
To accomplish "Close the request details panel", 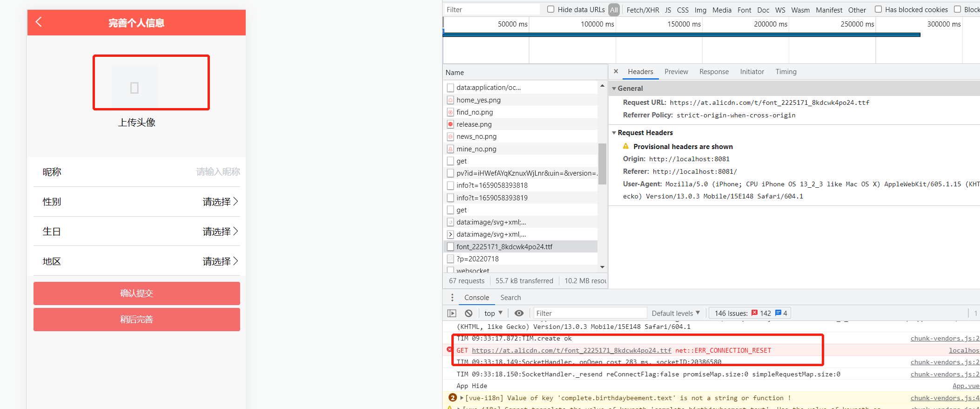I will tap(616, 71).
